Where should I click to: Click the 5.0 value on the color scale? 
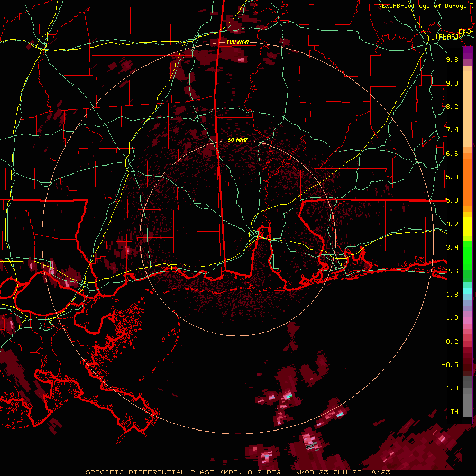(452, 200)
